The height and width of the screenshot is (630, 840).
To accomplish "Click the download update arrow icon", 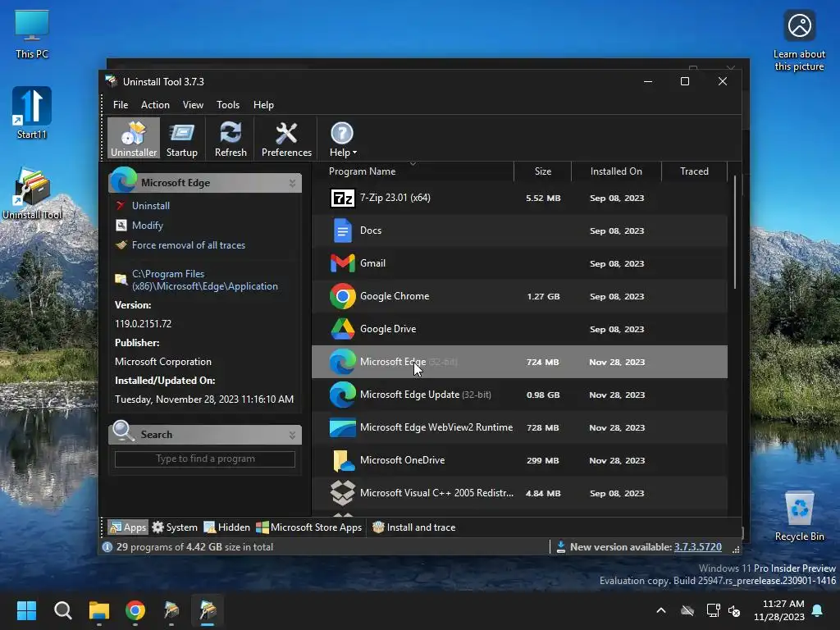I will click(x=561, y=547).
